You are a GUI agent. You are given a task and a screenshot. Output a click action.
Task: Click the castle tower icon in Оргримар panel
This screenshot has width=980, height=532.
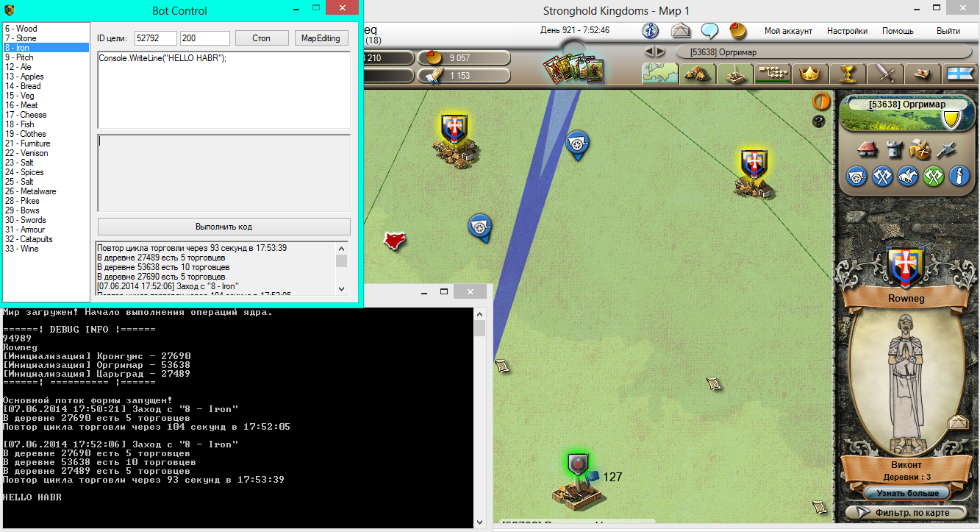894,149
